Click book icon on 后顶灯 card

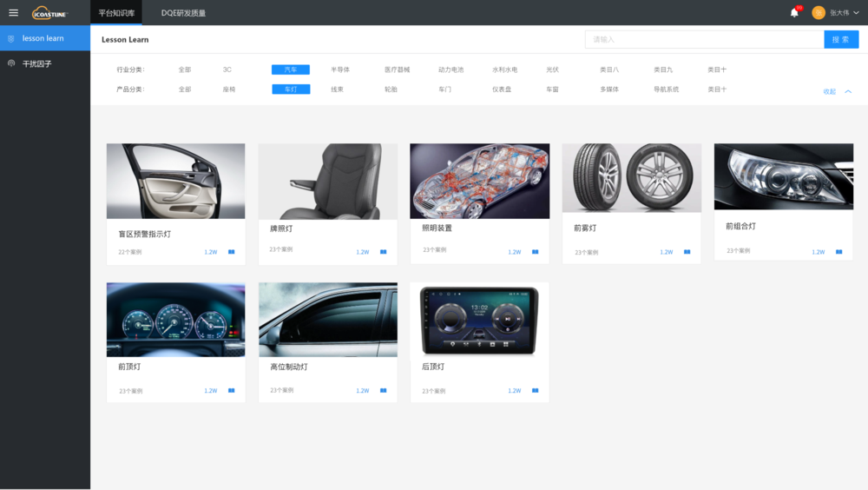tap(536, 390)
